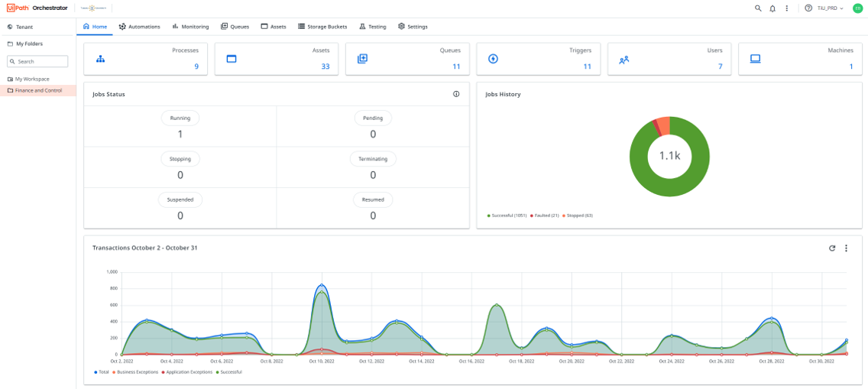Click the Triggers lightning icon
868x389 pixels.
point(493,59)
